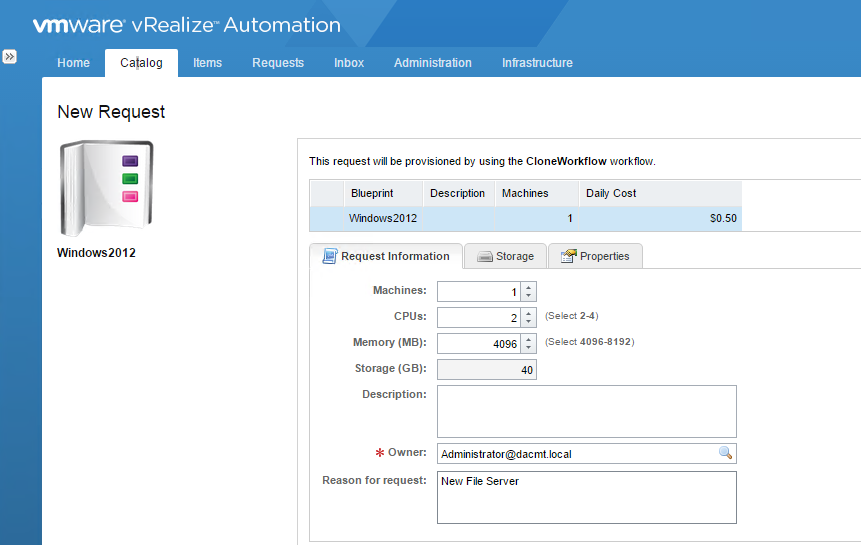Click the Machines number field
The height and width of the screenshot is (545, 861).
point(479,291)
